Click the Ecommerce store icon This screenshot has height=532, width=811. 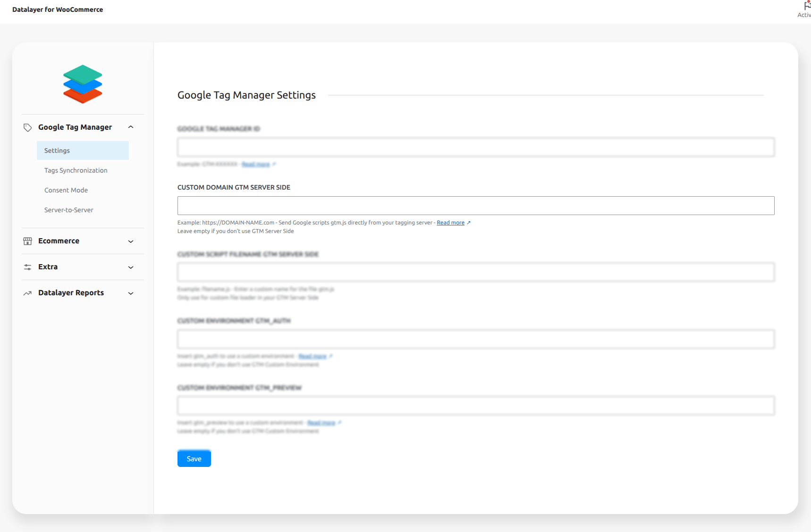(x=27, y=241)
